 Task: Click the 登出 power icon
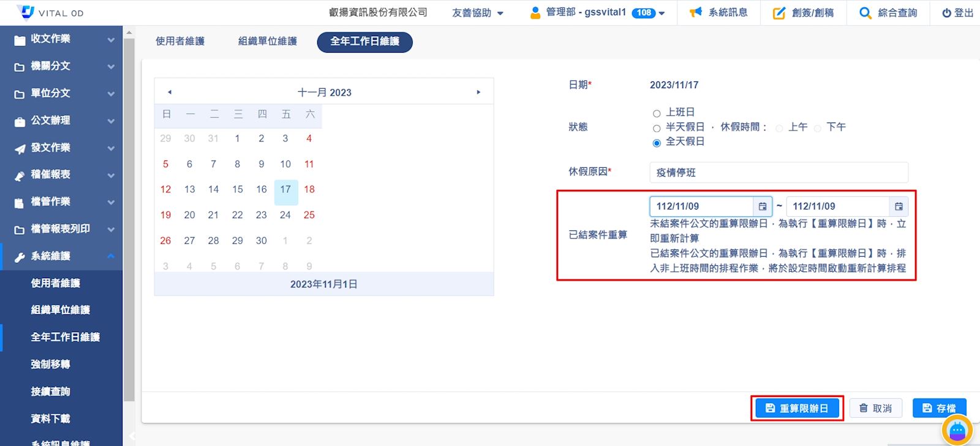pyautogui.click(x=946, y=13)
